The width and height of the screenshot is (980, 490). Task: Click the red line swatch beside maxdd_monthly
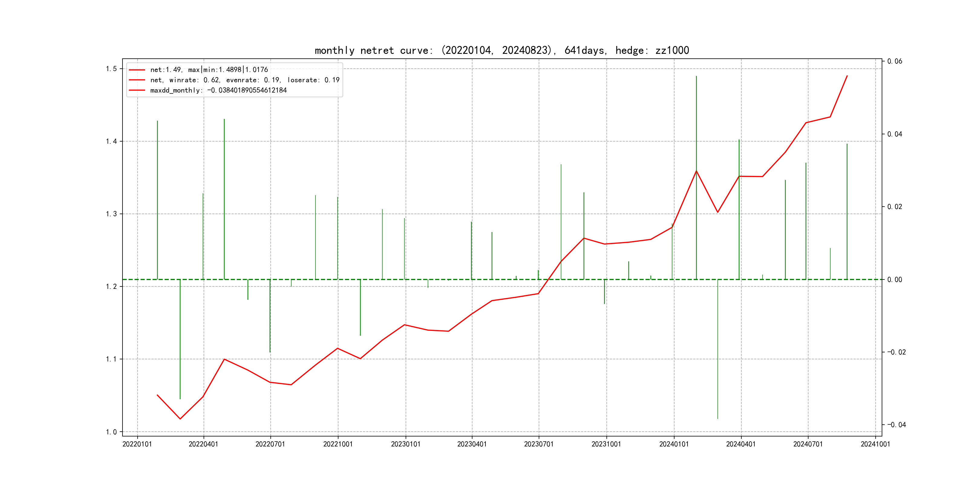[x=137, y=90]
